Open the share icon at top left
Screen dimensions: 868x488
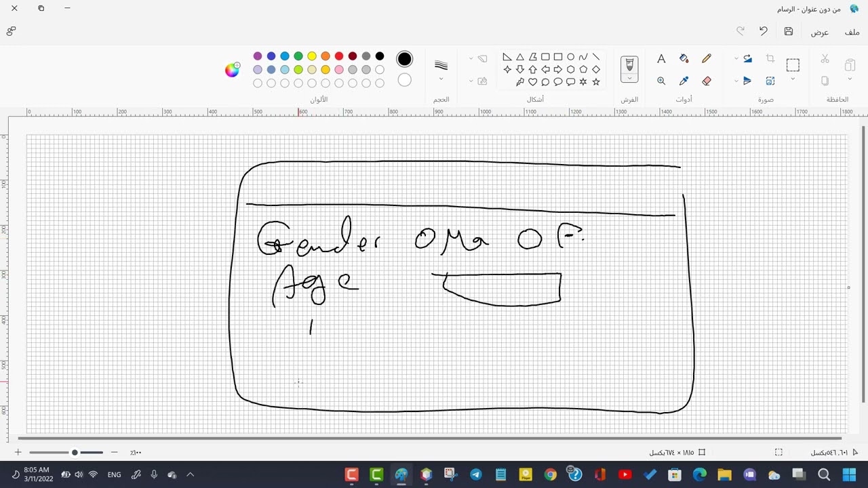pyautogui.click(x=11, y=31)
